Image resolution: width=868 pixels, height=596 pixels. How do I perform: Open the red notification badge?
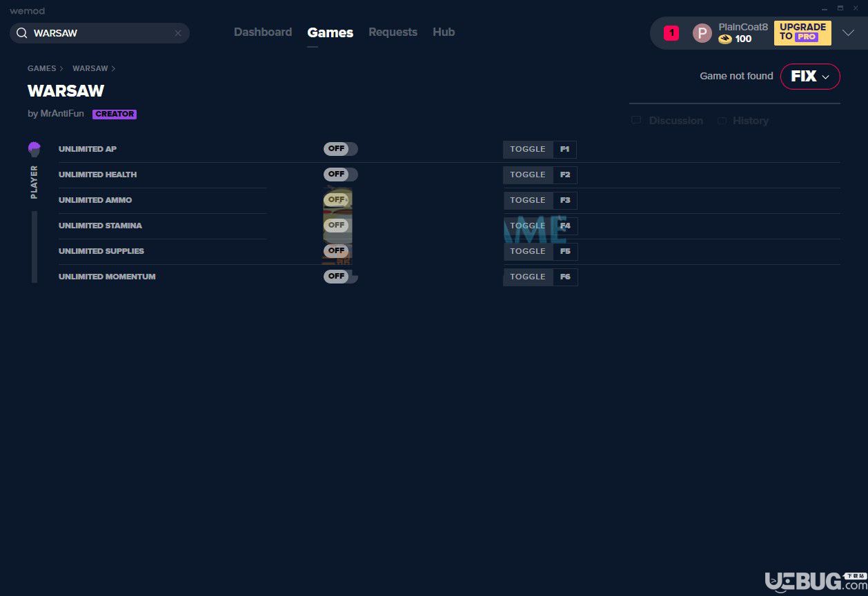click(x=671, y=33)
